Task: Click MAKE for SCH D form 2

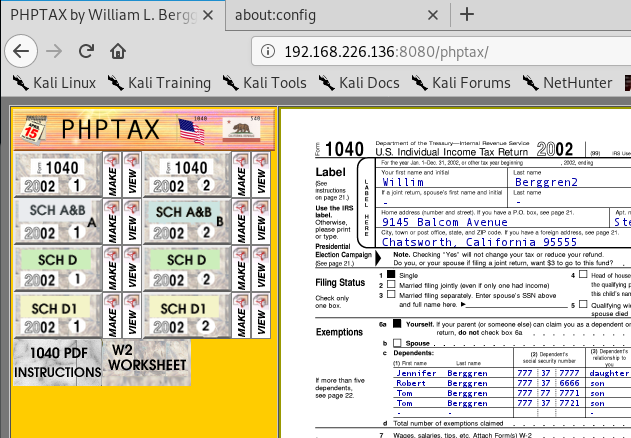Action: tap(241, 269)
